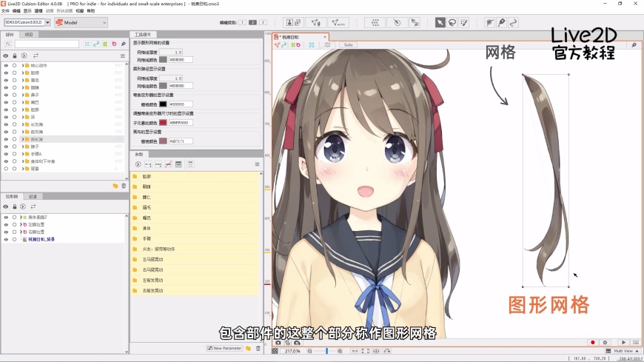Switch to the 记录 tab
The height and width of the screenshot is (362, 644).
[33, 196]
